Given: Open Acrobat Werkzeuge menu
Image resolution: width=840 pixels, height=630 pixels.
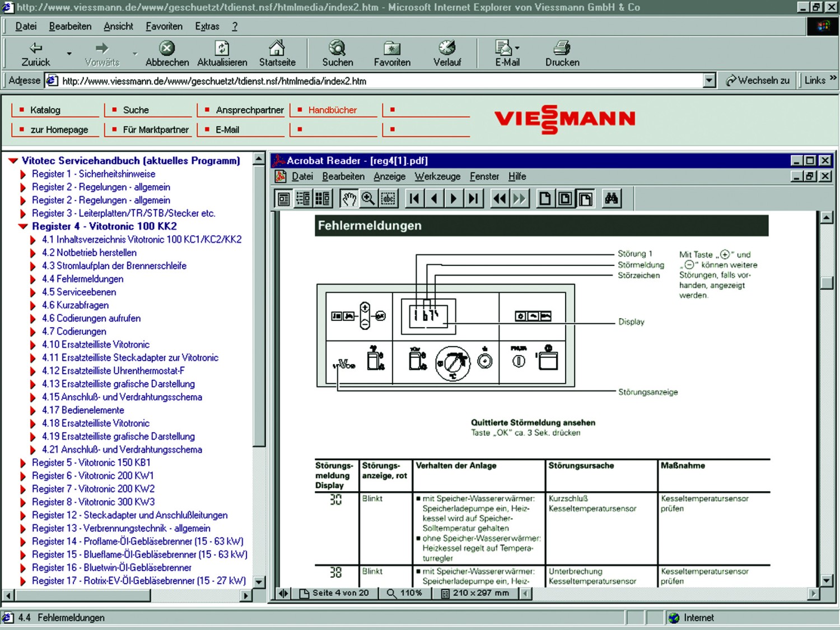Looking at the screenshot, I should click(437, 176).
